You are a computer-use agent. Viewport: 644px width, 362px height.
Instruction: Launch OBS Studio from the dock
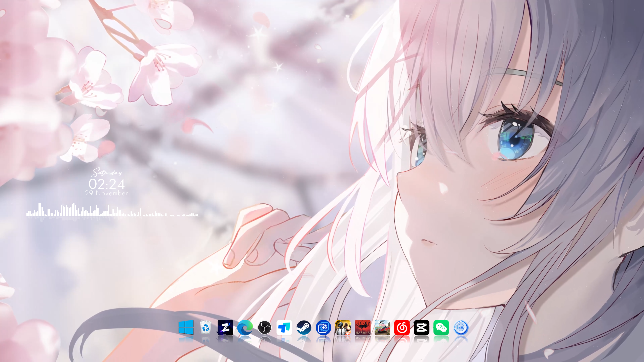pos(264,327)
